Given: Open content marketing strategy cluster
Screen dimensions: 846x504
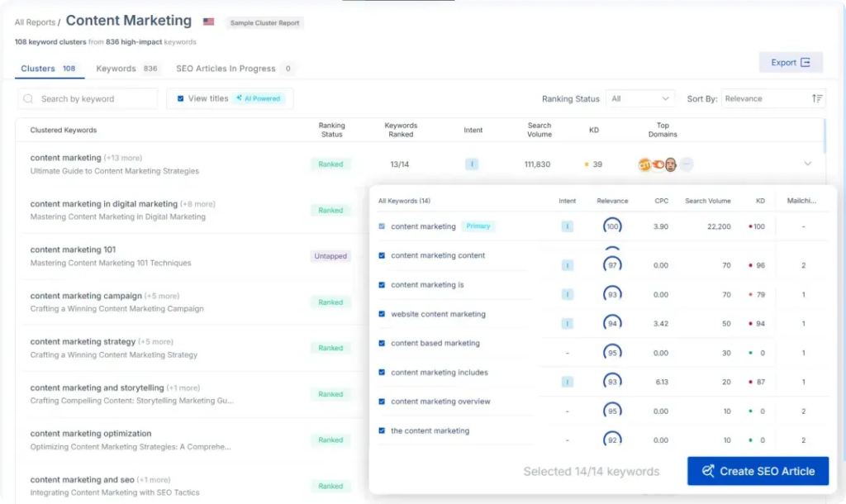Looking at the screenshot, I should (83, 341).
